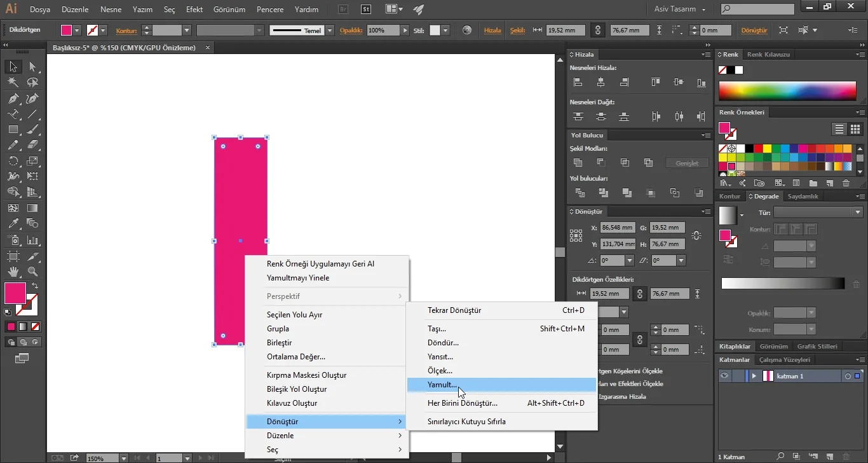868x463 pixels.
Task: Open the Efekt menu
Action: pos(194,10)
